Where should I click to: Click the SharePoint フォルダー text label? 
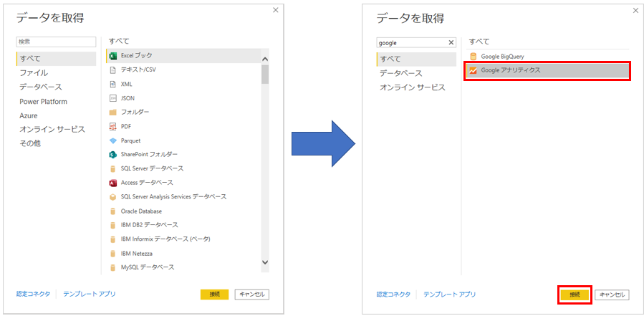(x=150, y=155)
